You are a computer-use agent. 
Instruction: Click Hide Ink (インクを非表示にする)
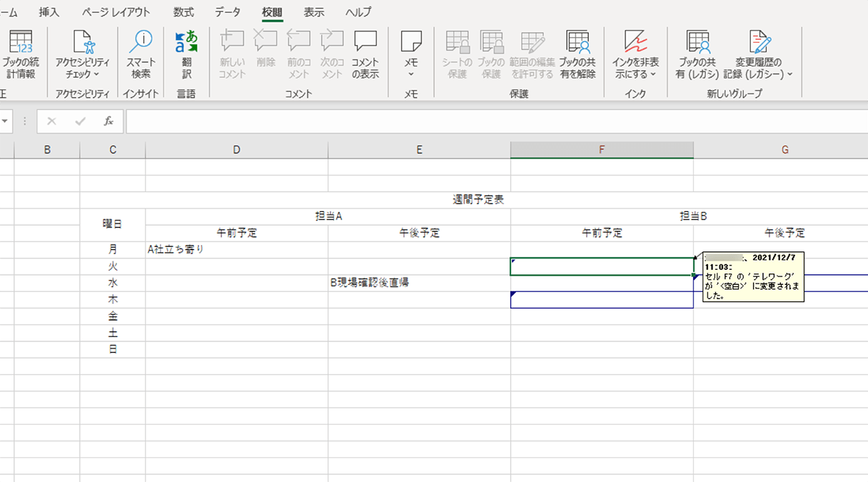click(x=635, y=55)
